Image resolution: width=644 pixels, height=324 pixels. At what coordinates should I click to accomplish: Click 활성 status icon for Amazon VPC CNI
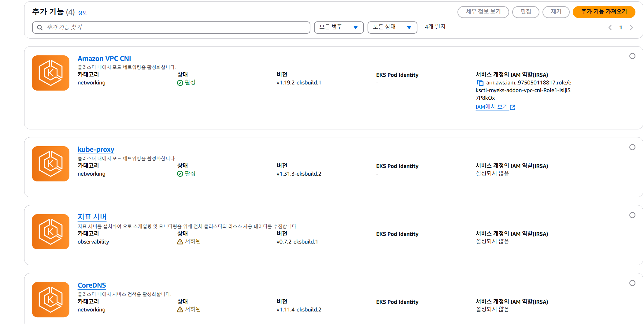[x=180, y=83]
